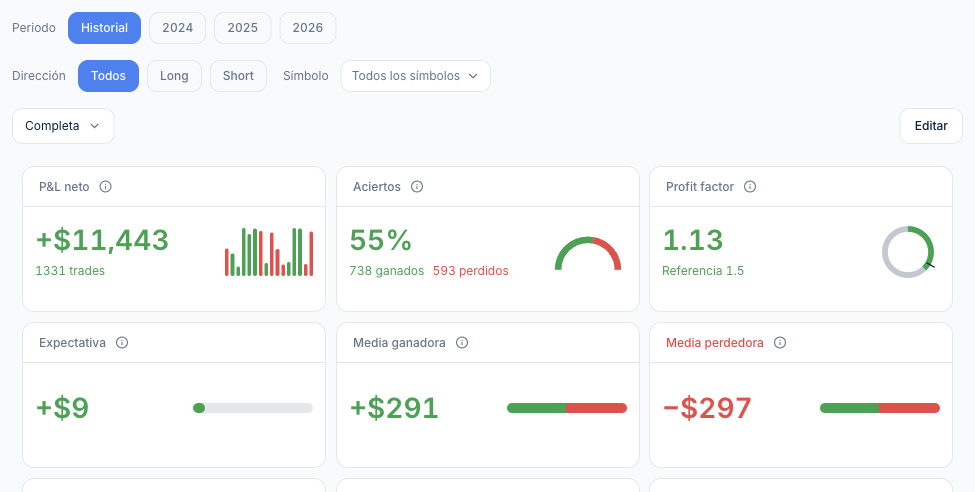This screenshot has width=975, height=492.
Task: Filter period to 2025
Action: (243, 28)
